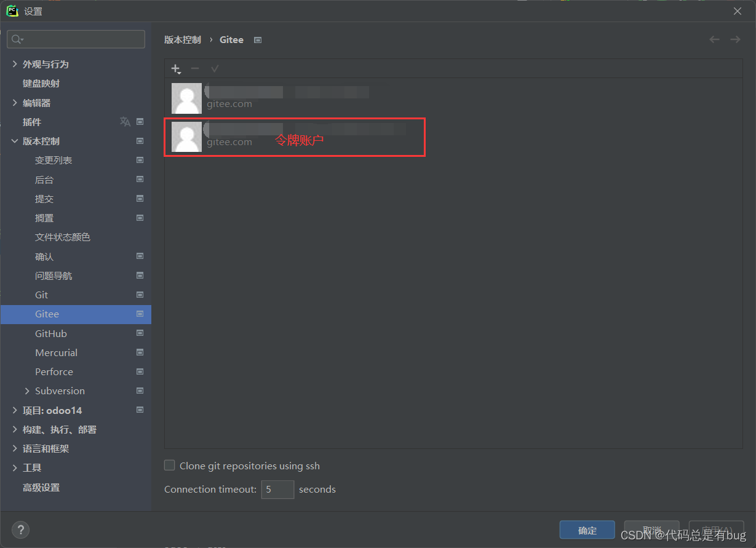Screen dimensions: 756x548
Task: Click the add account plus icon
Action: pos(176,69)
